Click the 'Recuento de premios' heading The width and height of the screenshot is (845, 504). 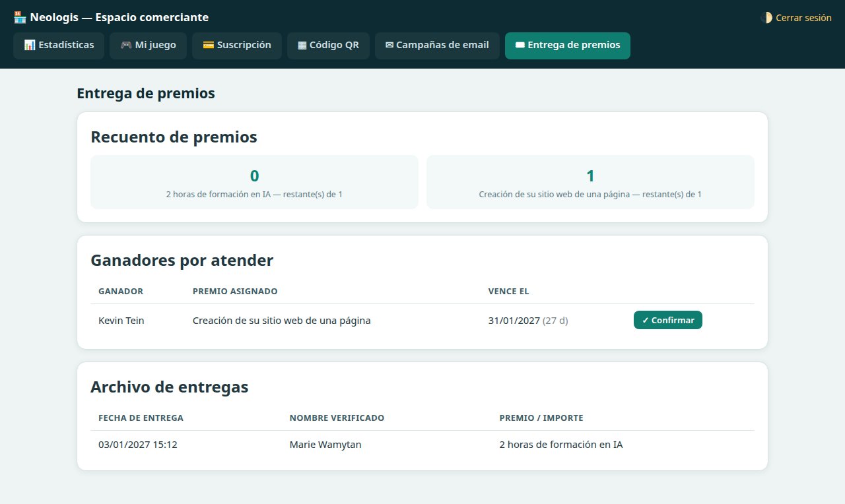point(174,137)
